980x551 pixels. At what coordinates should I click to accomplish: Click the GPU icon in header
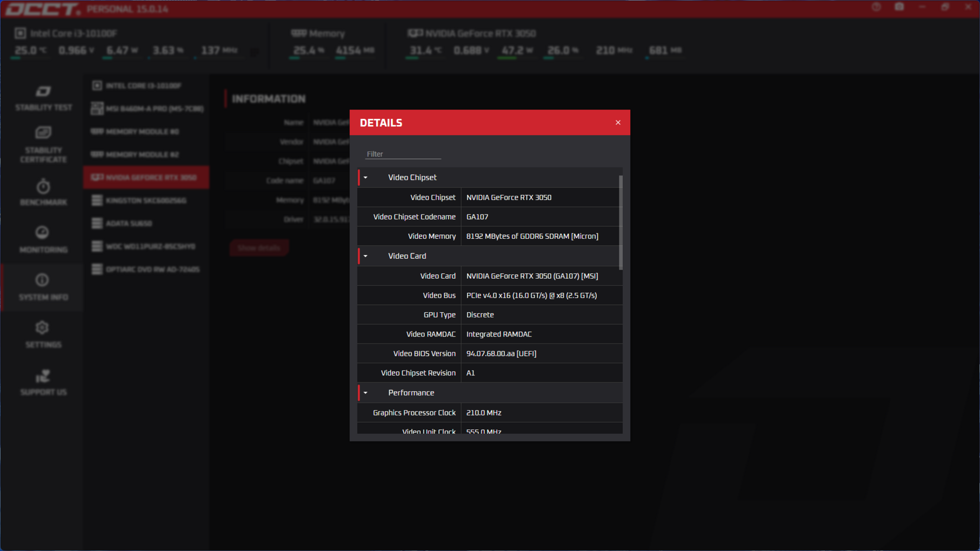415,33
